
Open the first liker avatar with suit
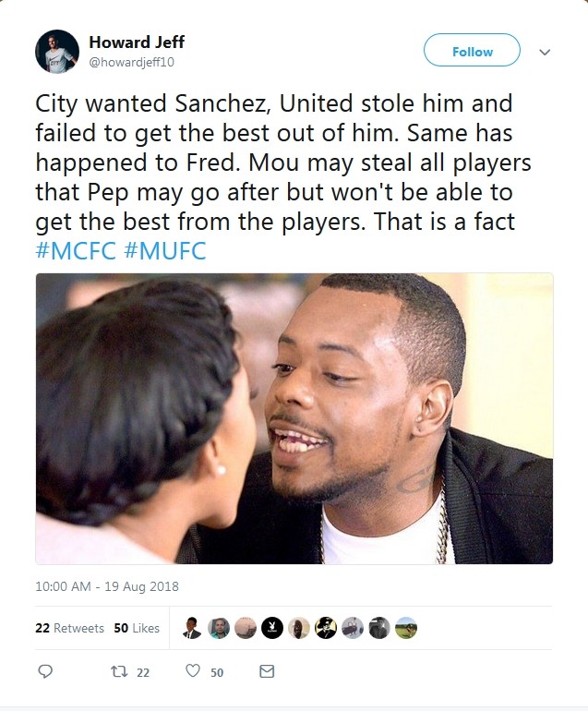tap(191, 628)
